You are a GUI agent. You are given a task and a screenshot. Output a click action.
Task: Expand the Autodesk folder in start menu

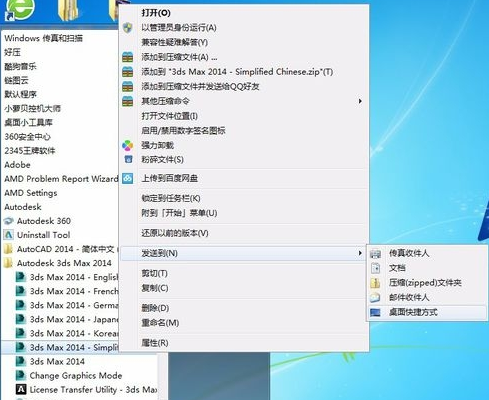pyautogui.click(x=23, y=207)
